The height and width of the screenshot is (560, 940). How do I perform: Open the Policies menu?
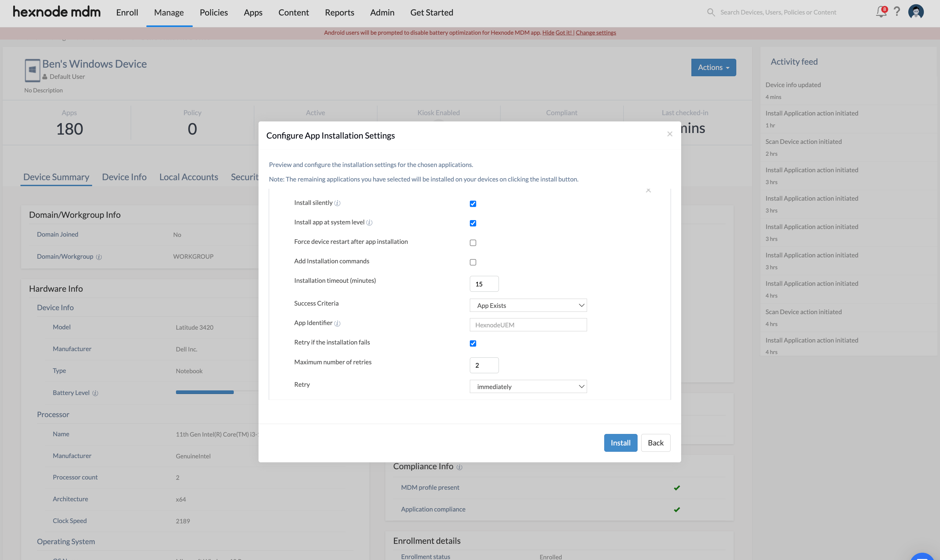pos(214,13)
